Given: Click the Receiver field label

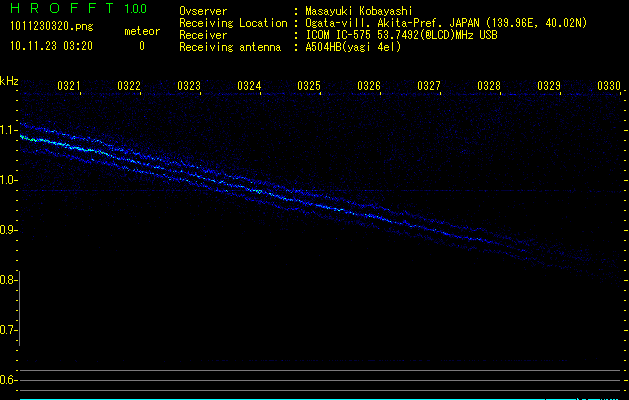Looking at the screenshot, I should tap(203, 35).
